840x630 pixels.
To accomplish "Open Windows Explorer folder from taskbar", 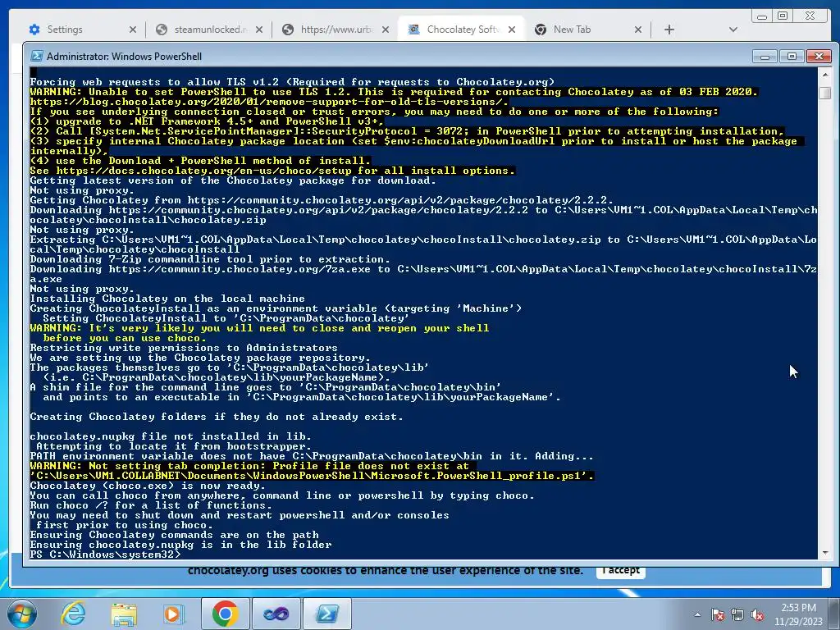I will 124,614.
